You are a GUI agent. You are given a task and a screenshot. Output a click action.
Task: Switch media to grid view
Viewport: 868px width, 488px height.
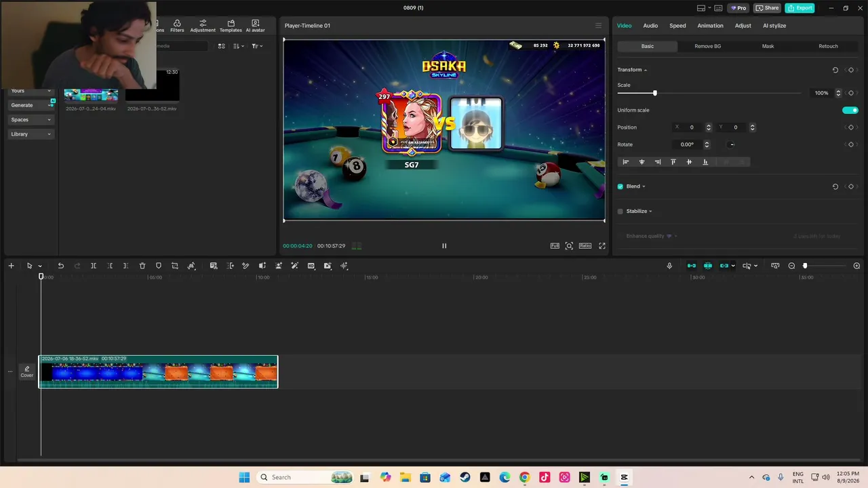(221, 46)
